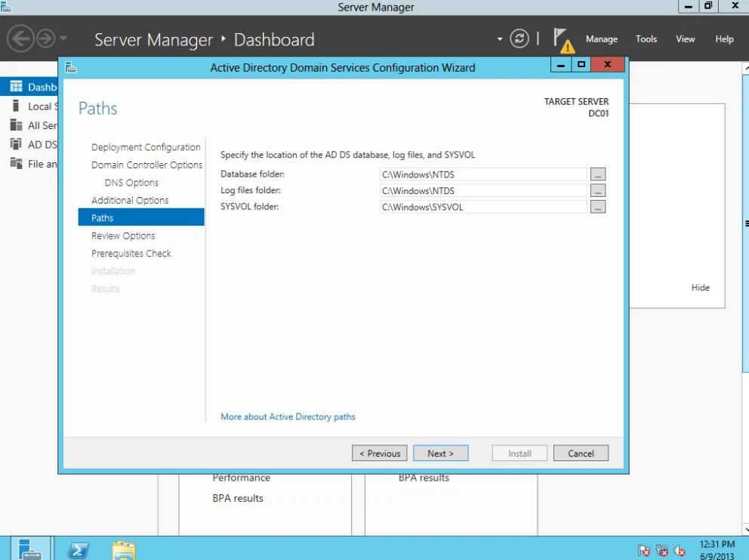Select All Servers sidebar item
Image resolution: width=749 pixels, height=560 pixels.
(x=29, y=125)
